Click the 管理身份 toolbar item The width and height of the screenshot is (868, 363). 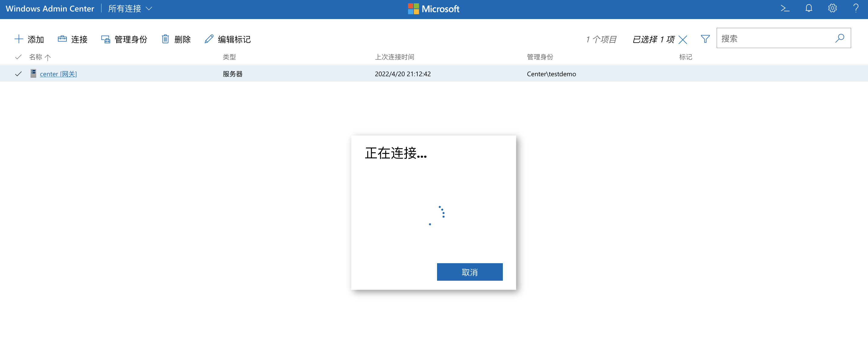(x=124, y=39)
